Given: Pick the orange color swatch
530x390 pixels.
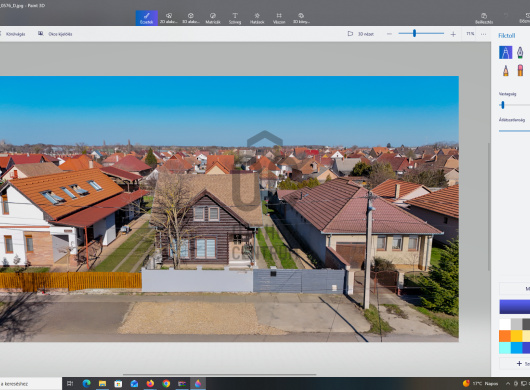Looking at the screenshot, I should click(505, 336).
